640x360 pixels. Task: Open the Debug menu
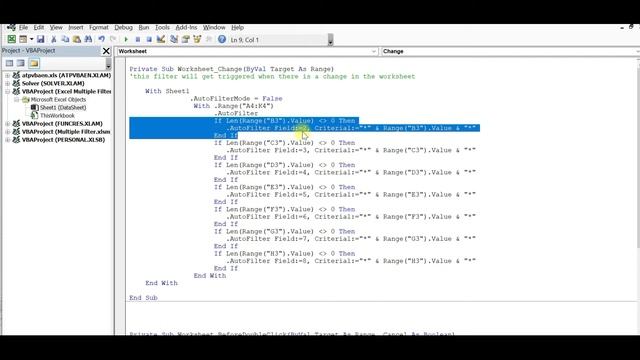(123, 27)
